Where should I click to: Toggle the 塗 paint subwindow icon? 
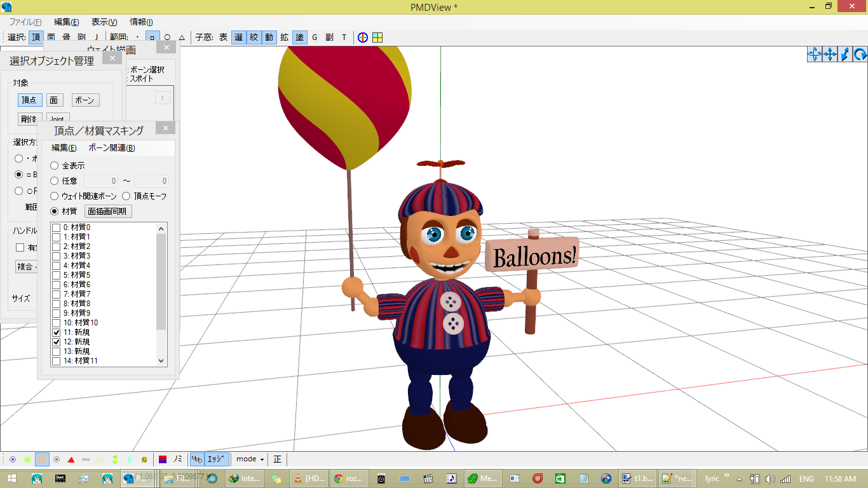[299, 37]
